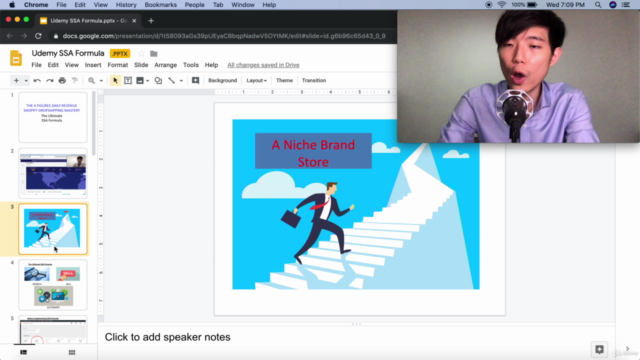Expand the line type dropdown arrow
Screen dimensions: 640x360
pos(181,81)
